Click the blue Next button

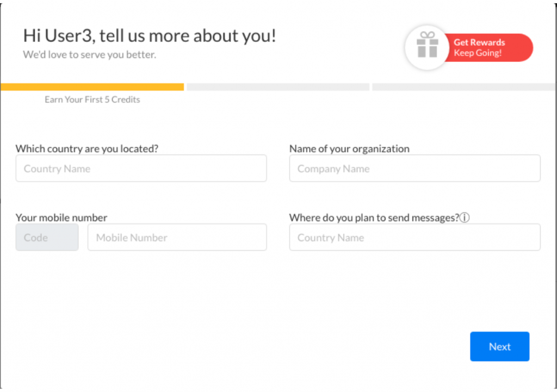[x=499, y=346]
